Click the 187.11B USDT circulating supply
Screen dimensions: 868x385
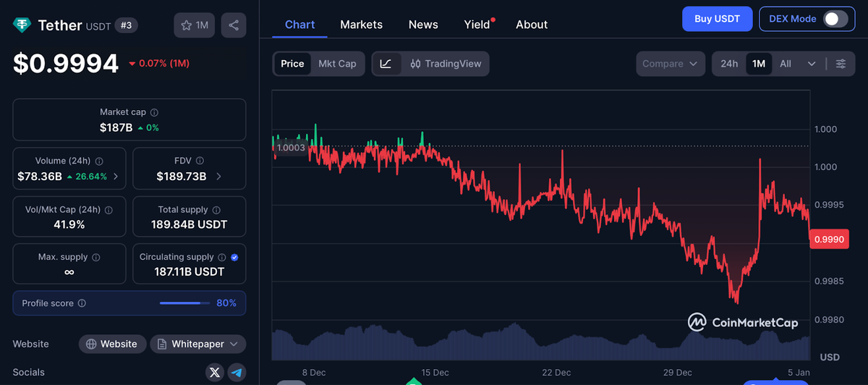pyautogui.click(x=190, y=272)
